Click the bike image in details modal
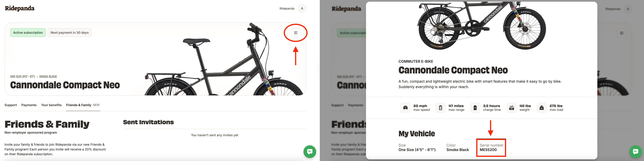This screenshot has width=644, height=161. click(x=482, y=26)
